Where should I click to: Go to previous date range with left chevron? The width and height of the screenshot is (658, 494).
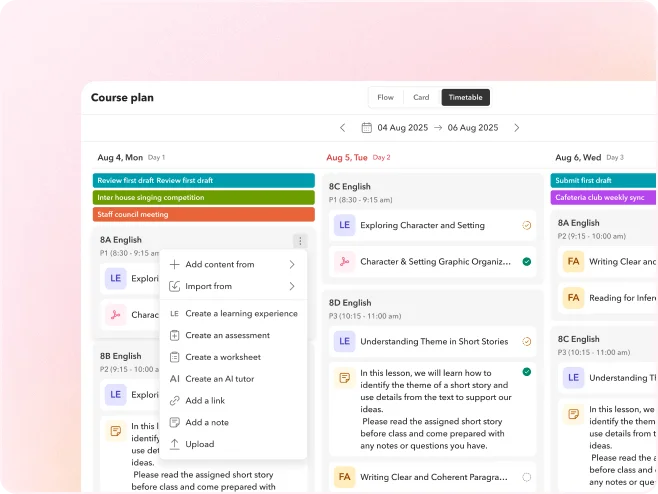click(x=343, y=128)
